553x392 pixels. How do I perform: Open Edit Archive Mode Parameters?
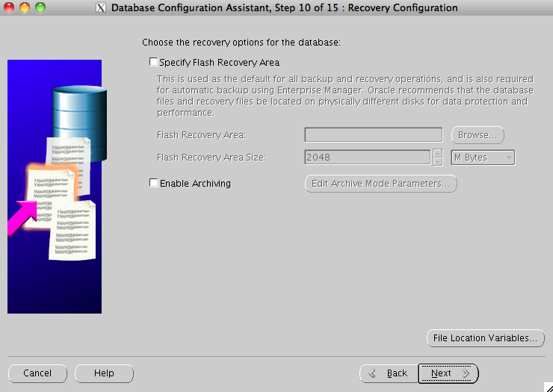(380, 184)
